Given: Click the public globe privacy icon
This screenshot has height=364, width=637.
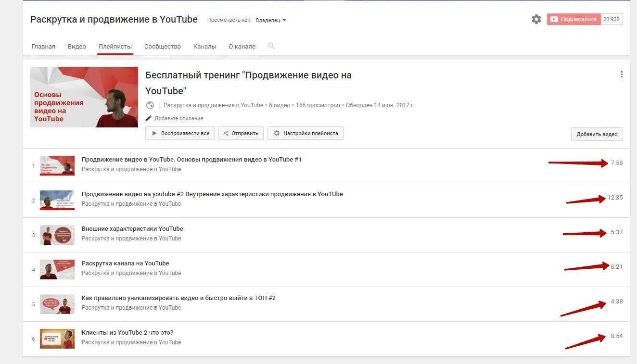Looking at the screenshot, I should [150, 105].
